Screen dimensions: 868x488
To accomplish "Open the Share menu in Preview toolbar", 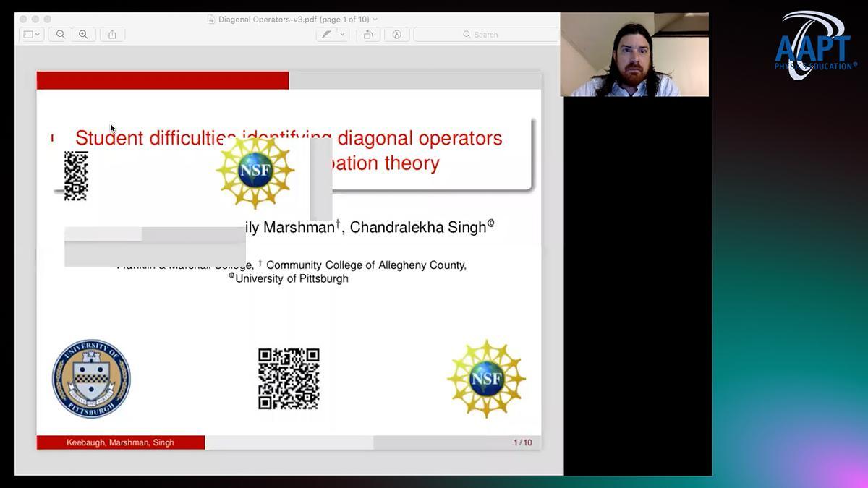I will tap(112, 34).
